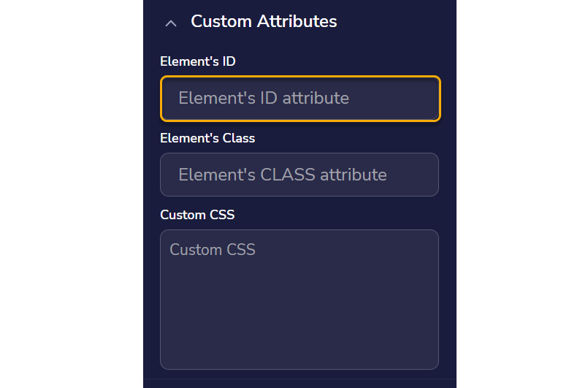Select the "Element's ID attribute" placeholder text

[264, 98]
